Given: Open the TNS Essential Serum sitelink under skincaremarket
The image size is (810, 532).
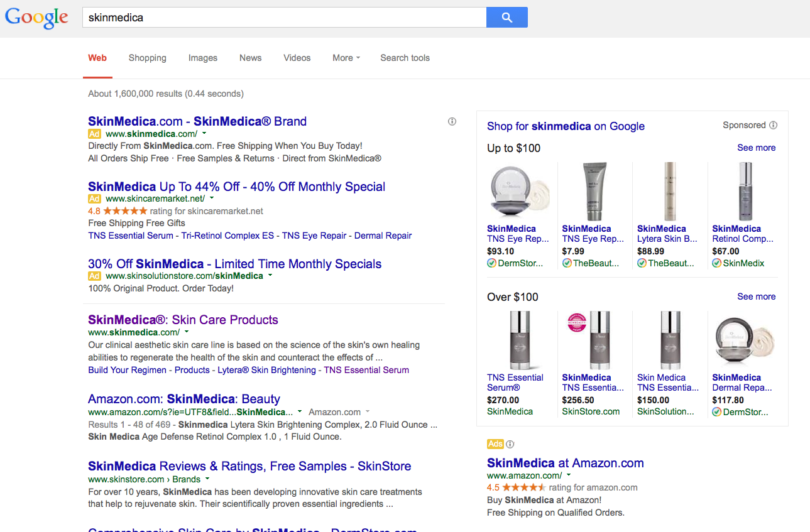Looking at the screenshot, I should coord(130,236).
